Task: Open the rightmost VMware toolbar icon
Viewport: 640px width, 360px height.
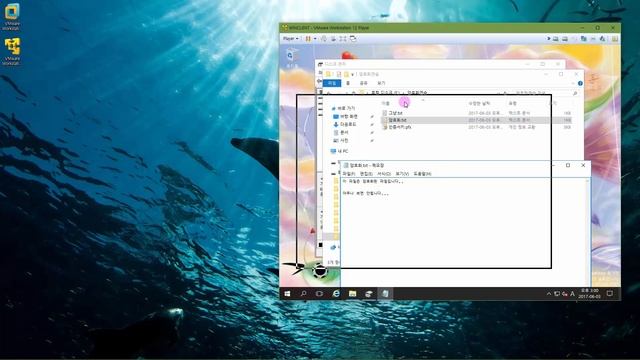Action: 615,39
